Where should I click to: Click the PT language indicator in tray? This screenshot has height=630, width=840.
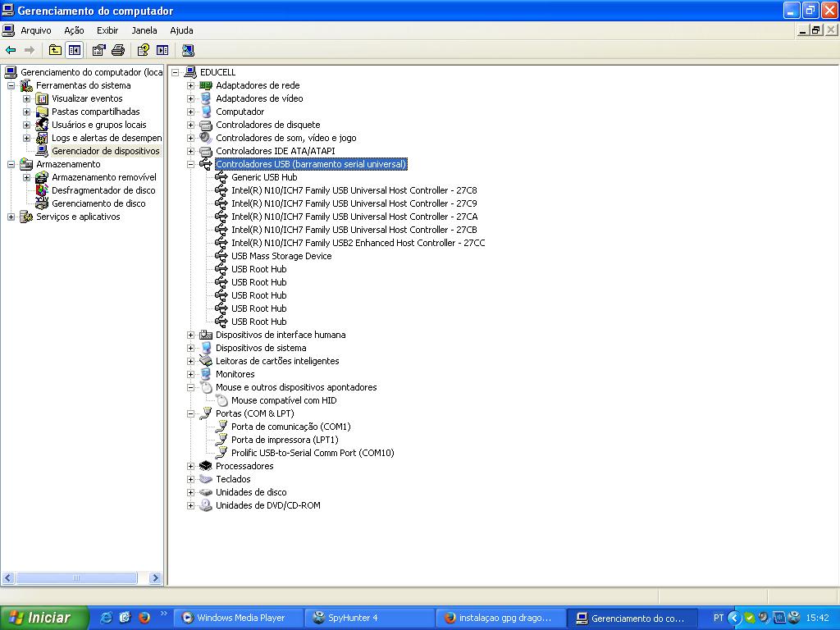(719, 618)
